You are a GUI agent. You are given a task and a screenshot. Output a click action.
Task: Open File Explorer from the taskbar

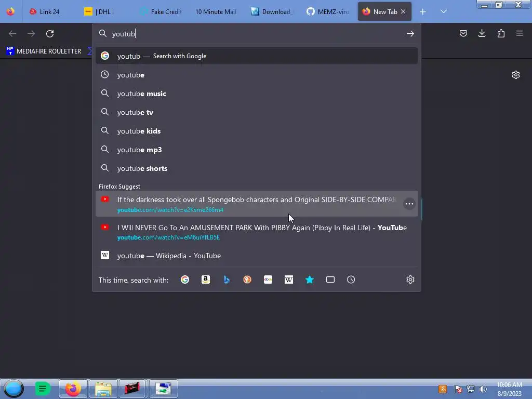click(103, 389)
